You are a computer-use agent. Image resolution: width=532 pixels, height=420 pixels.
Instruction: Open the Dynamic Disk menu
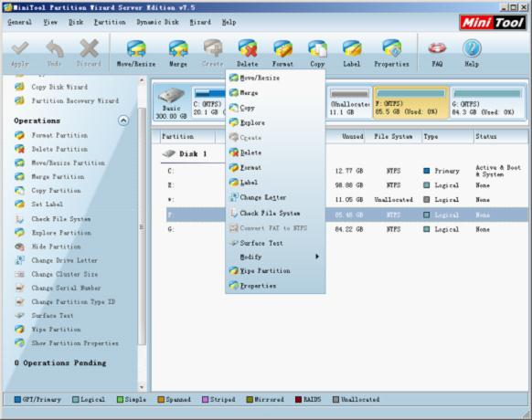pyautogui.click(x=157, y=23)
